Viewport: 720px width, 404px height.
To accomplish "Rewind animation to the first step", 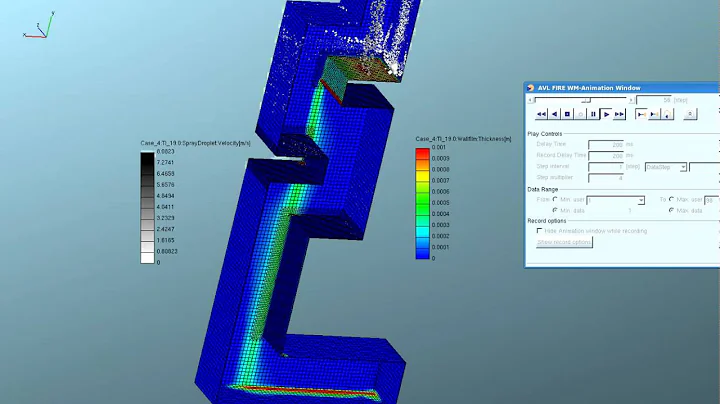I will 541,114.
